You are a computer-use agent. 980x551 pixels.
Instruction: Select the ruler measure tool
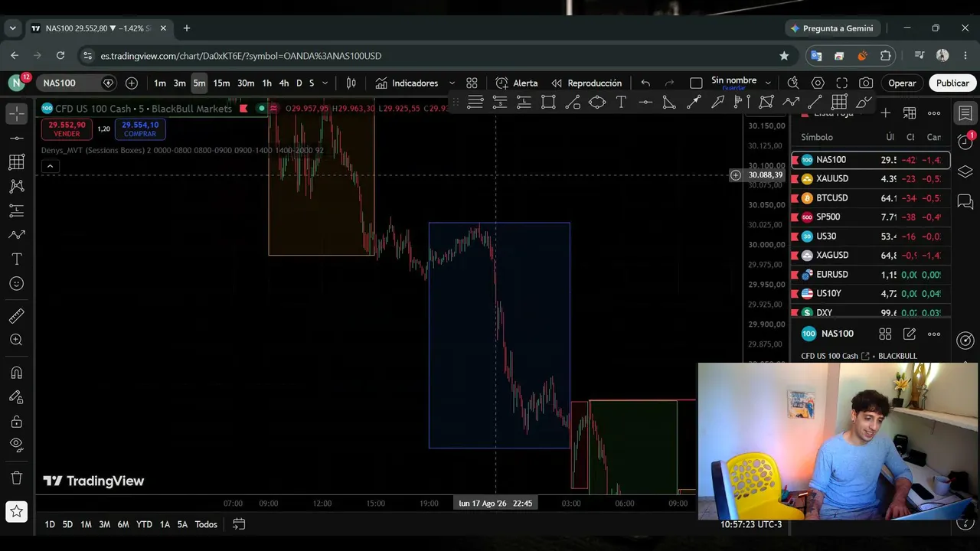(x=16, y=316)
